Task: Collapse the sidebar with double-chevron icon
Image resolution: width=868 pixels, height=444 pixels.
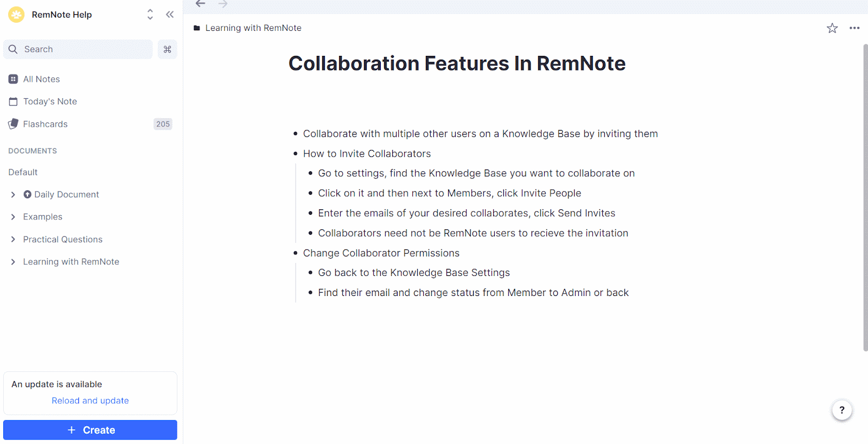Action: pos(170,15)
